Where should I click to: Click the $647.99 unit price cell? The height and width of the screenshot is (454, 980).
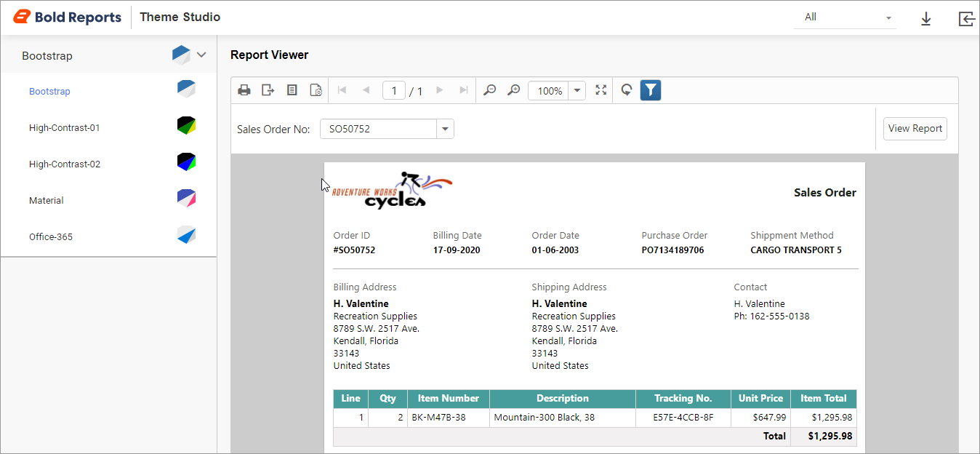click(x=760, y=418)
